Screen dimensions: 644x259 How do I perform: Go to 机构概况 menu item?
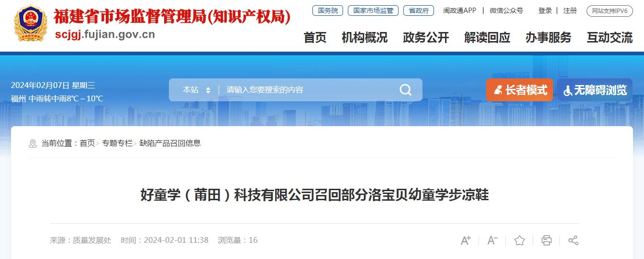click(x=365, y=37)
